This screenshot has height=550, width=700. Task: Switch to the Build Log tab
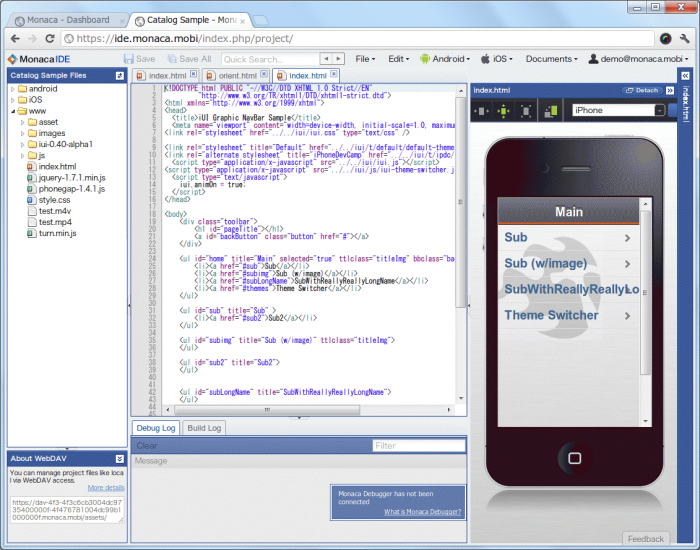pyautogui.click(x=204, y=428)
